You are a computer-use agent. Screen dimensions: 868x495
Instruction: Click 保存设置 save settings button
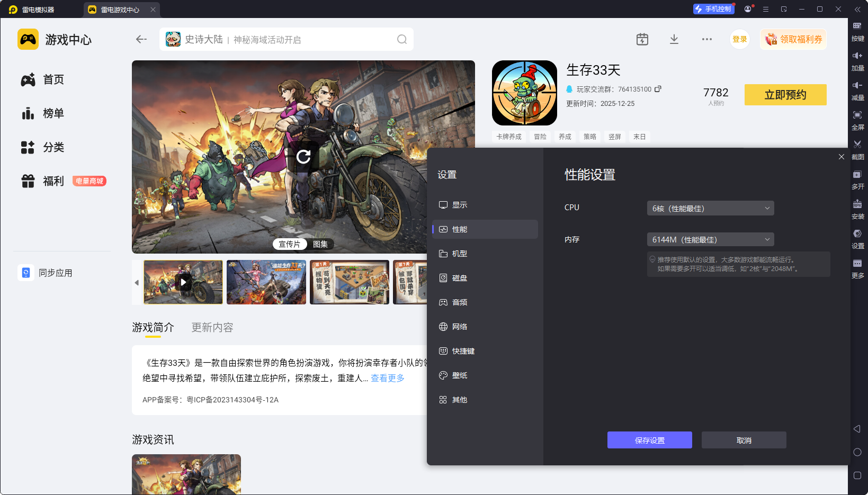tap(649, 440)
